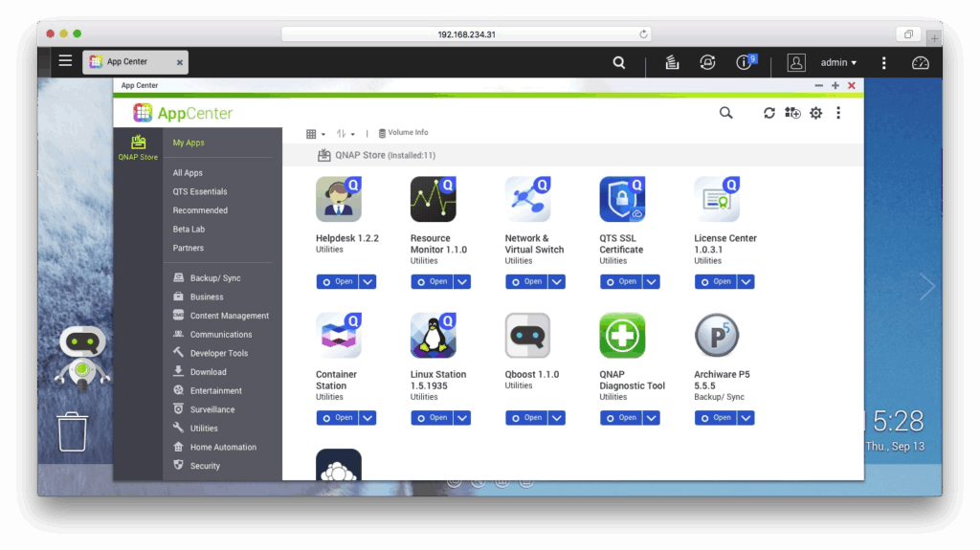Image resolution: width=980 pixels, height=550 pixels.
Task: Open the QTS dashboard gauge icon
Action: [920, 63]
